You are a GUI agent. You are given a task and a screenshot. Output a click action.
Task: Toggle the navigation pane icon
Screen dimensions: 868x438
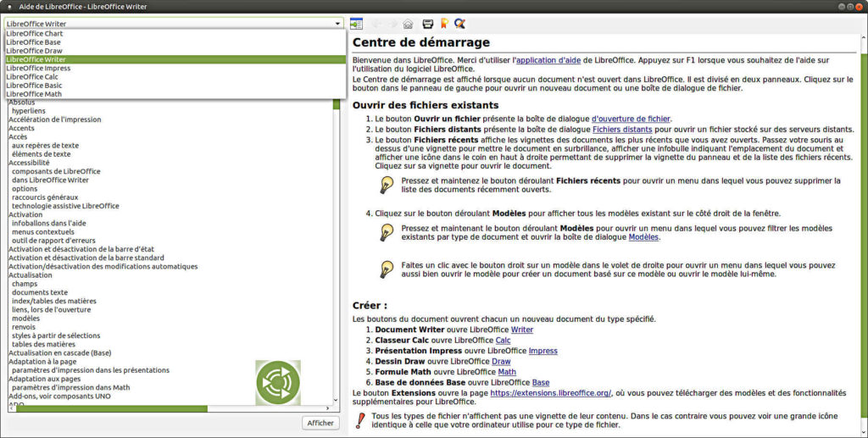357,24
